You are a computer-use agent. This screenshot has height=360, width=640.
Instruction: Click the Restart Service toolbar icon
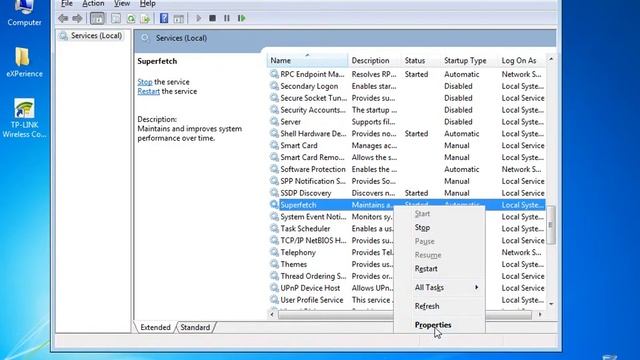pos(242,18)
